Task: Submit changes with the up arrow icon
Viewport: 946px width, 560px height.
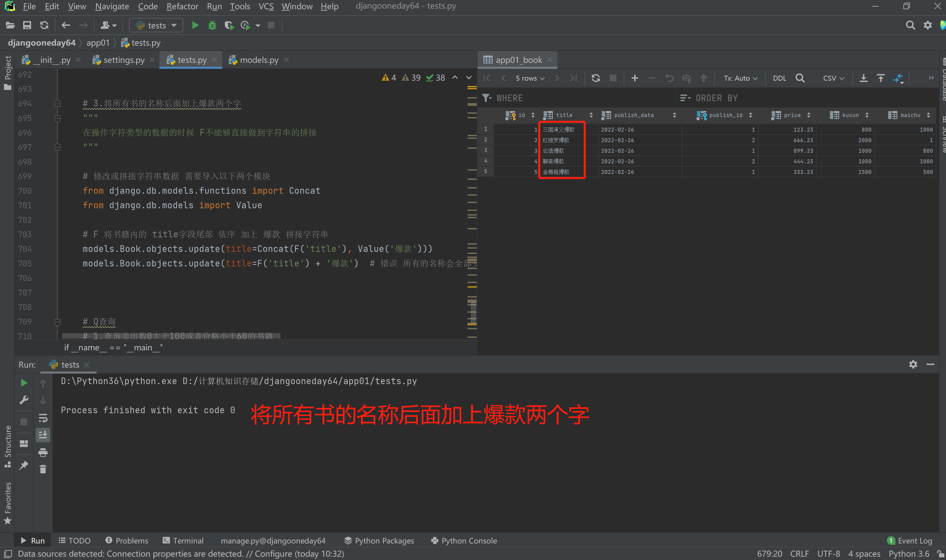Action: coord(703,78)
